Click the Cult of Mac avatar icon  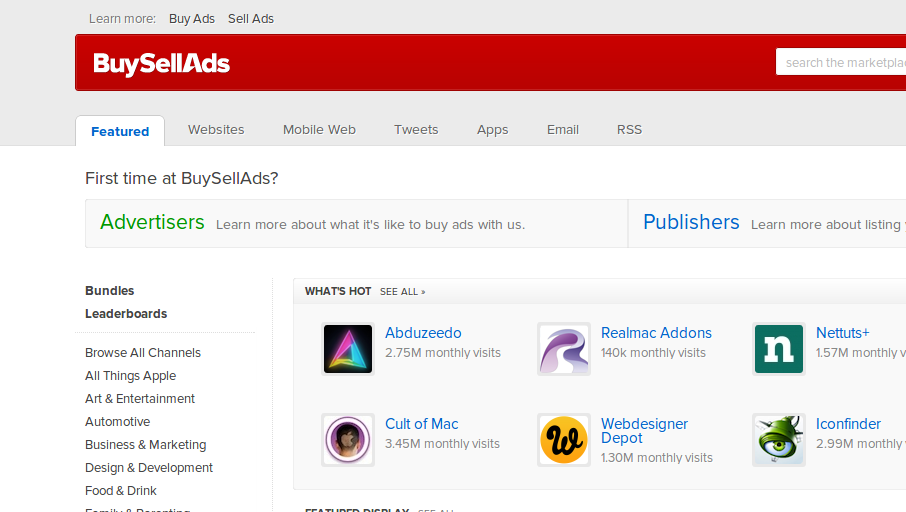(x=348, y=440)
